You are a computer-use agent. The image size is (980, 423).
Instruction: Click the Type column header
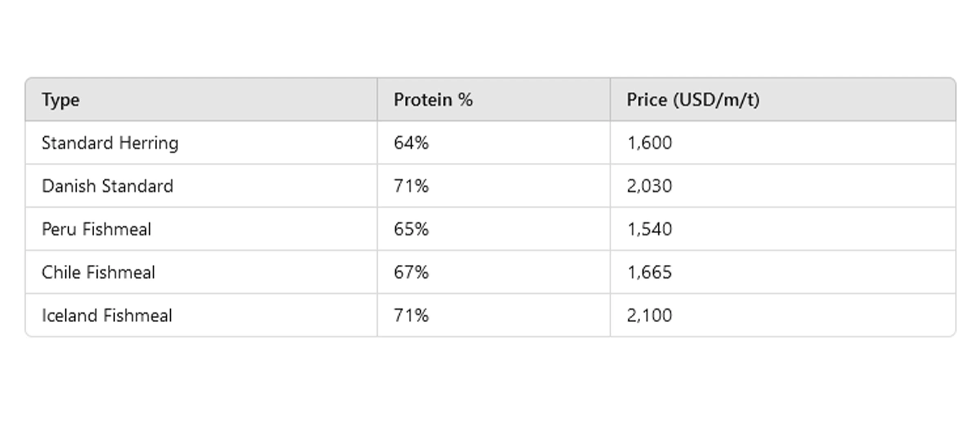pos(60,100)
